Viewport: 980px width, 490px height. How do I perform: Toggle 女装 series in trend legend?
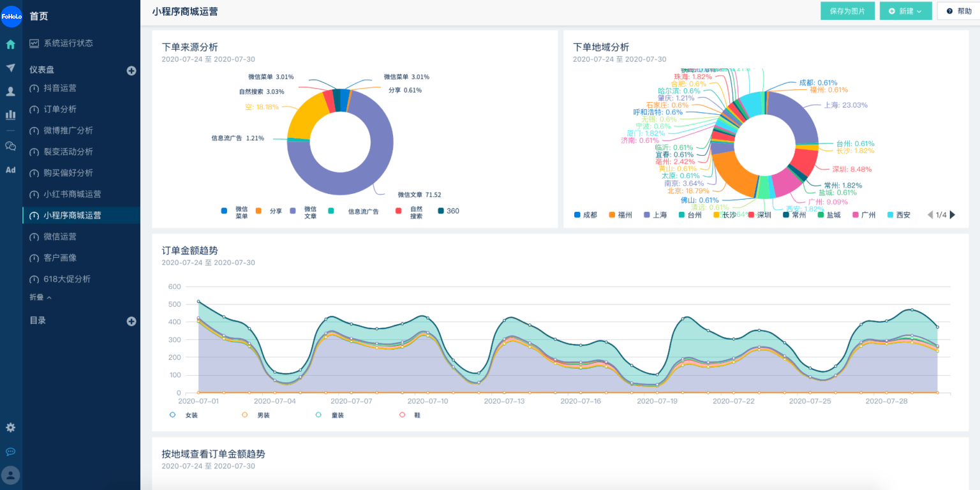tap(184, 415)
